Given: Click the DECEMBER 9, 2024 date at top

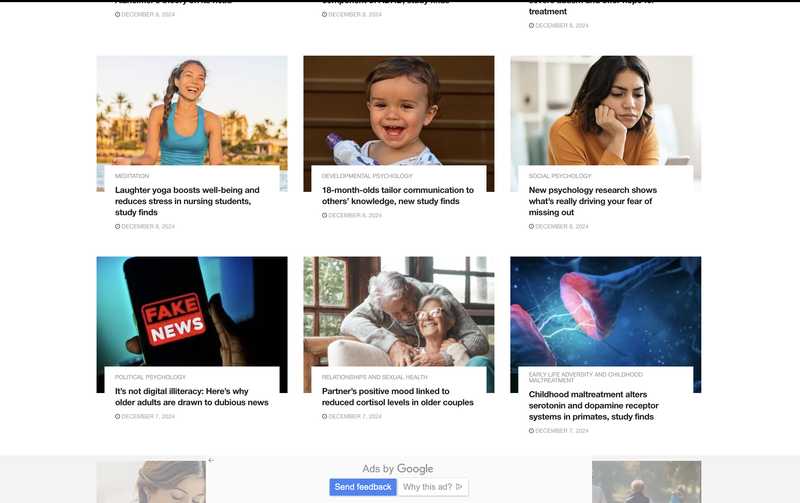Looking at the screenshot, I should coord(148,15).
